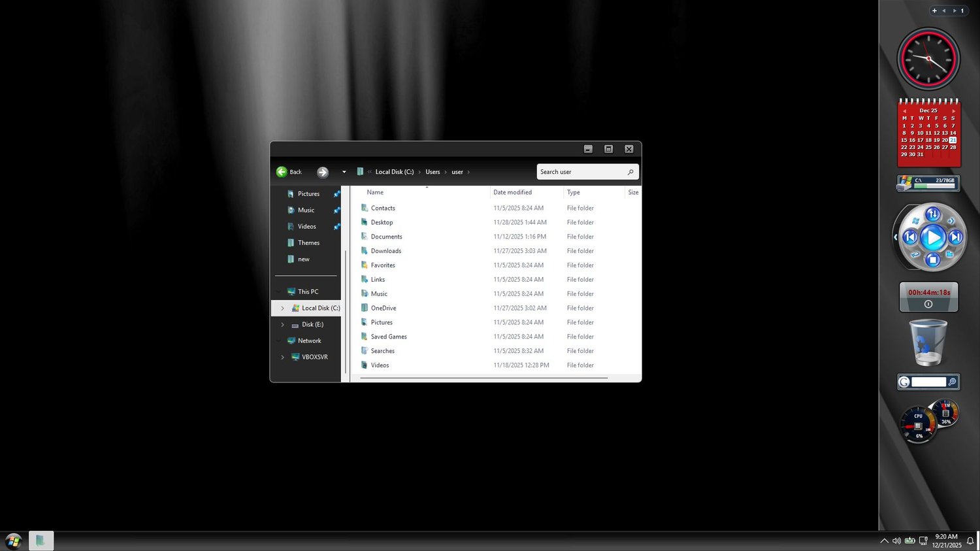This screenshot has width=980, height=551.
Task: Expand the VBOXSVR network node
Action: tap(282, 357)
